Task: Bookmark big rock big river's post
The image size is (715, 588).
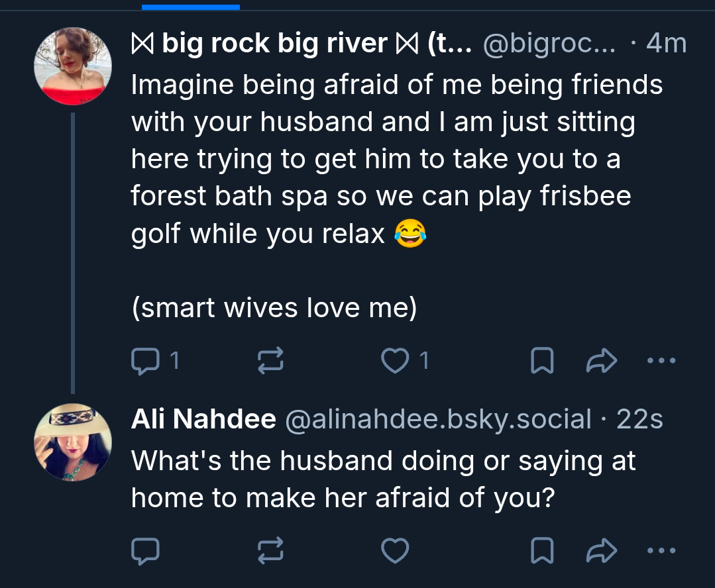Action: 543,361
